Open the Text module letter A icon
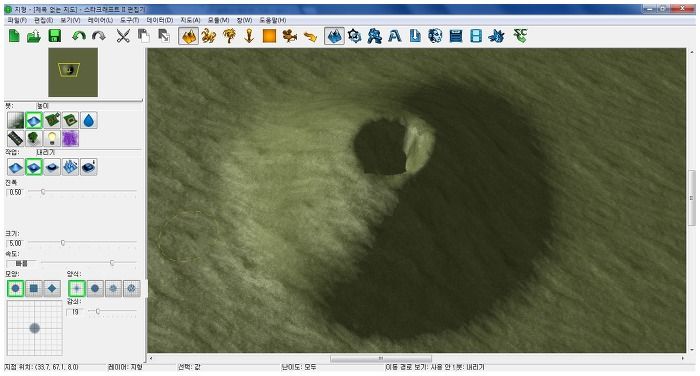 click(395, 36)
